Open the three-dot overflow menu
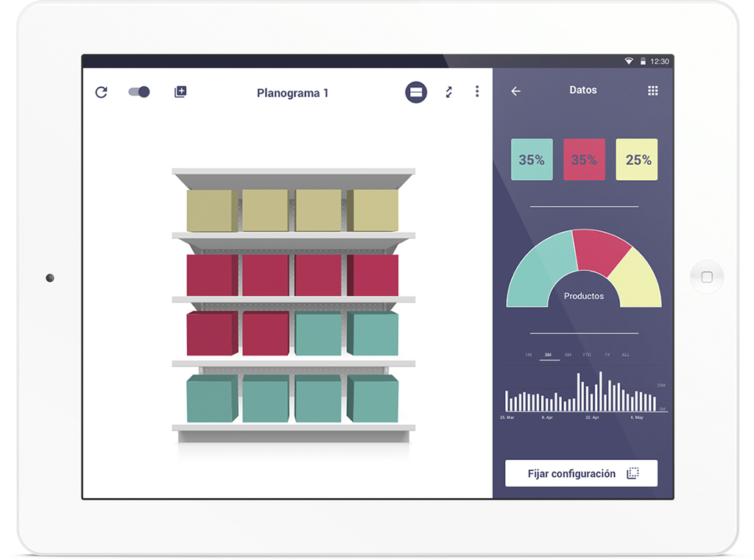754x560 pixels. tap(477, 91)
